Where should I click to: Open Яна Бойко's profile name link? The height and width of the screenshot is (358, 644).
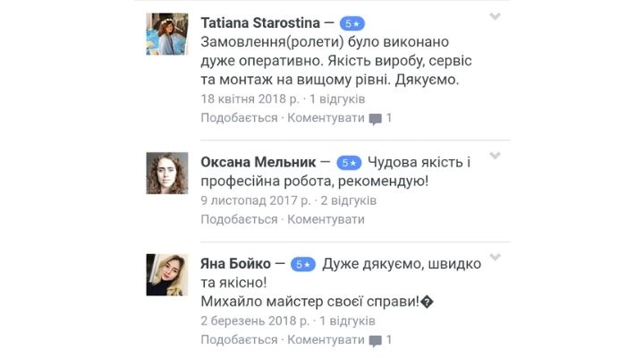(233, 264)
